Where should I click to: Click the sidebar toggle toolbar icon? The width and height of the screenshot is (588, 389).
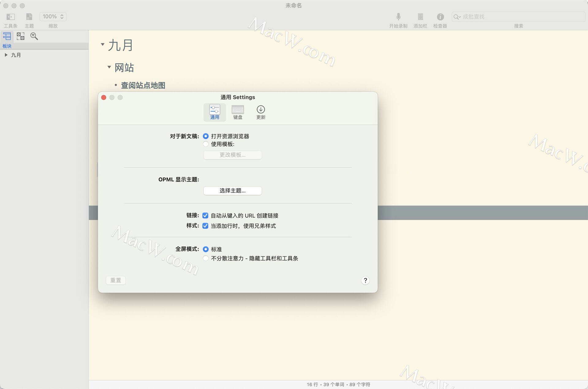(10, 17)
